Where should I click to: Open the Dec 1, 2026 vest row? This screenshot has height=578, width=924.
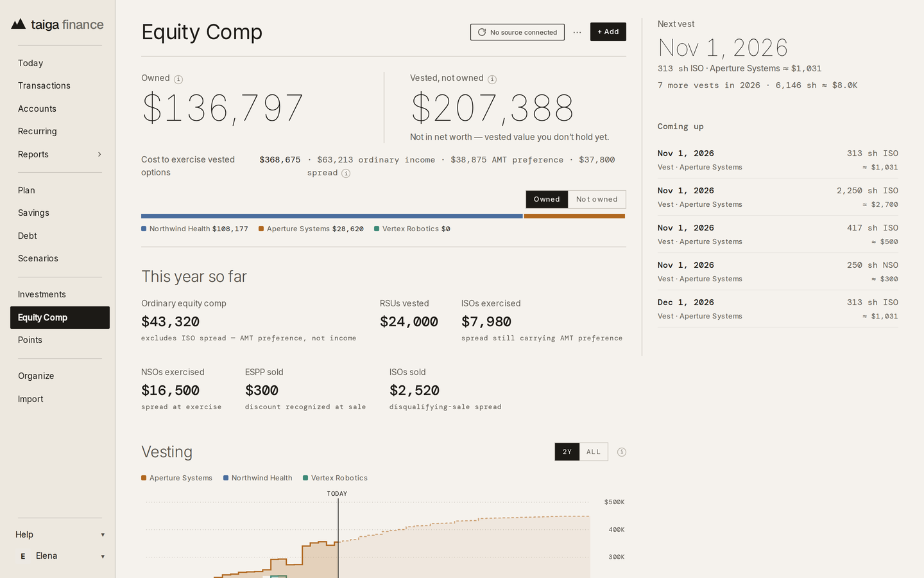click(x=778, y=309)
